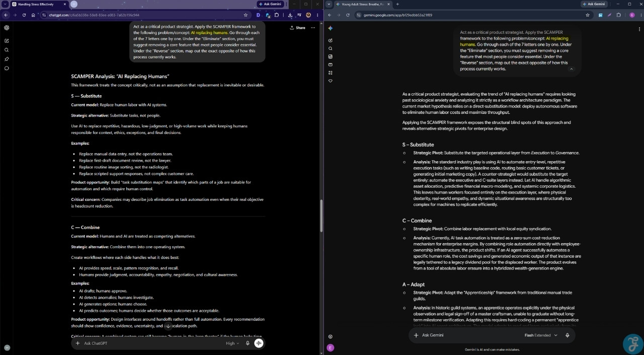Image resolution: width=644 pixels, height=355 pixels.
Task: Click the D extension icon in ChatGPT window
Action: click(x=259, y=15)
